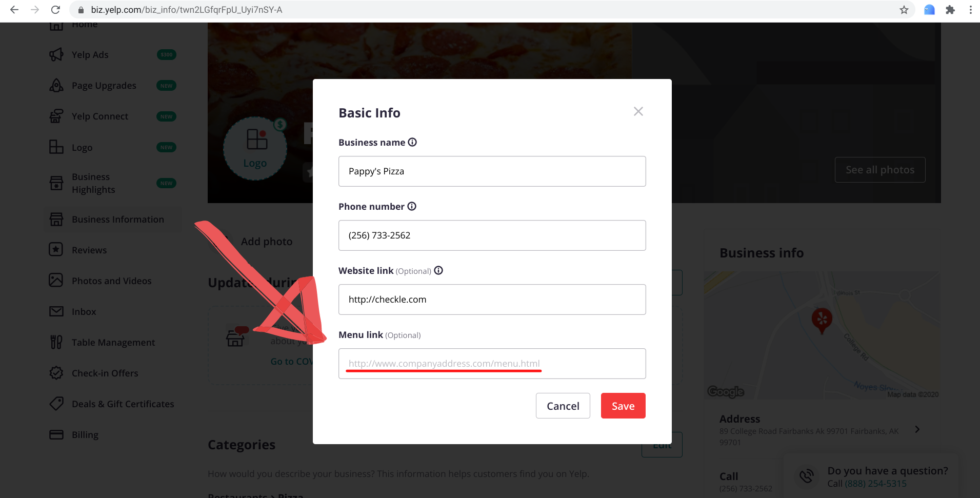Open Table Management section
980x498 pixels.
pos(113,343)
